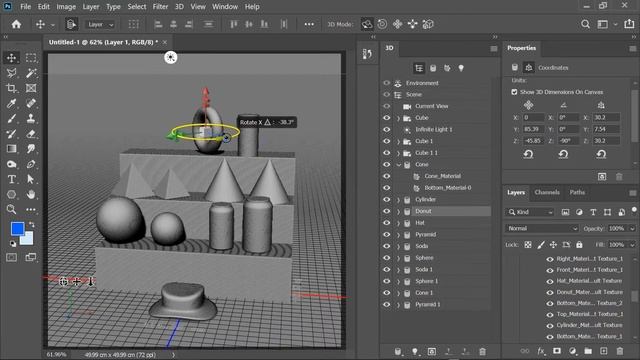Open the 3D menu
This screenshot has width=640, height=360.
click(x=179, y=7)
